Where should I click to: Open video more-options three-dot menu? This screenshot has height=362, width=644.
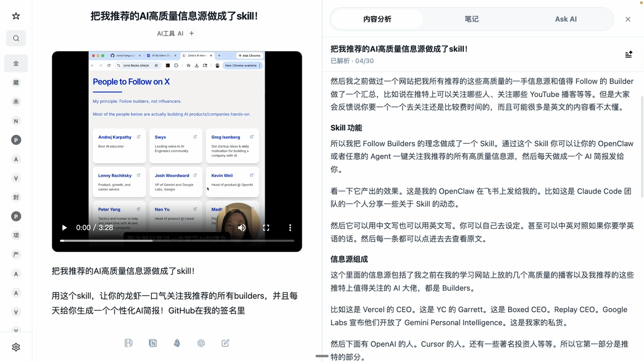click(290, 228)
